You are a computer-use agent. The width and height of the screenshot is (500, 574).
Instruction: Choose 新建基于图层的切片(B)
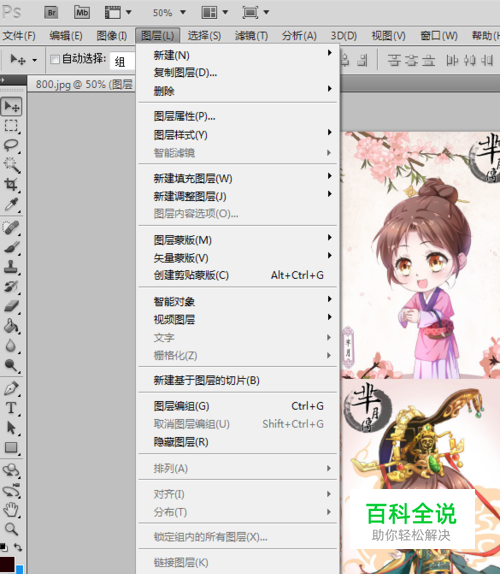click(x=238, y=380)
